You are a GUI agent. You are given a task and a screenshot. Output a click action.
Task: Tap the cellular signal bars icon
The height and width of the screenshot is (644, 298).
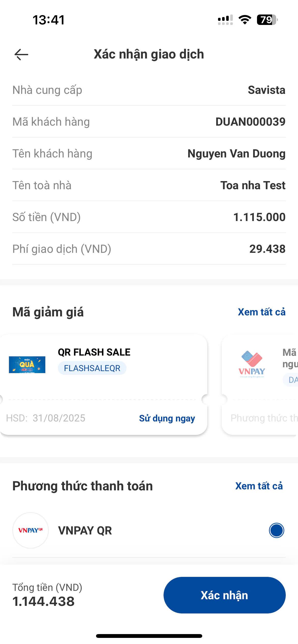click(x=225, y=20)
